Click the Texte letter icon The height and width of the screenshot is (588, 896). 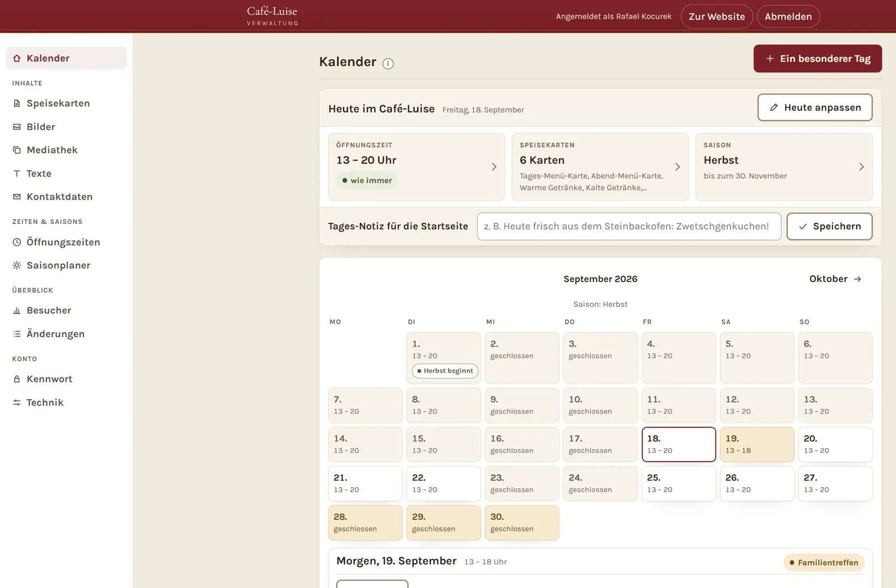point(17,174)
